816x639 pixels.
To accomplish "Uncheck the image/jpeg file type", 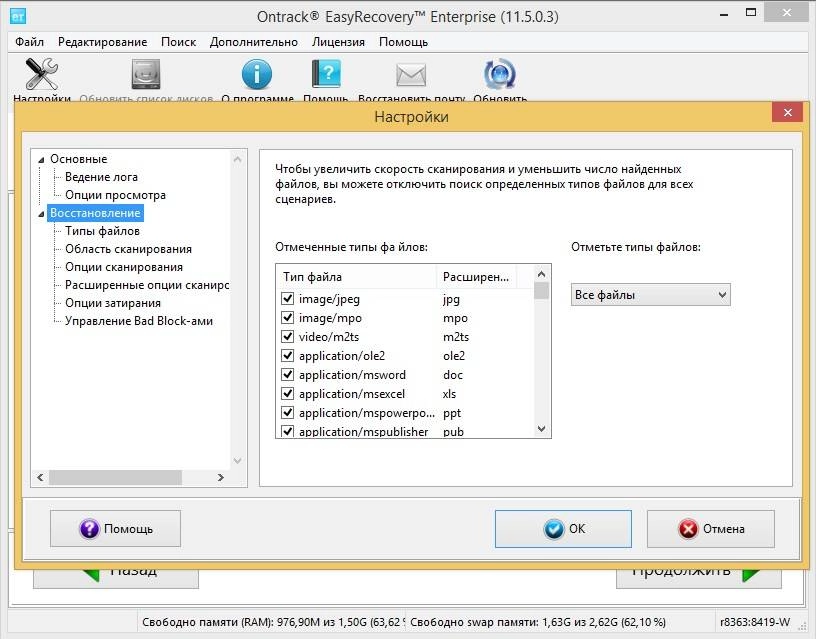I will pos(287,299).
